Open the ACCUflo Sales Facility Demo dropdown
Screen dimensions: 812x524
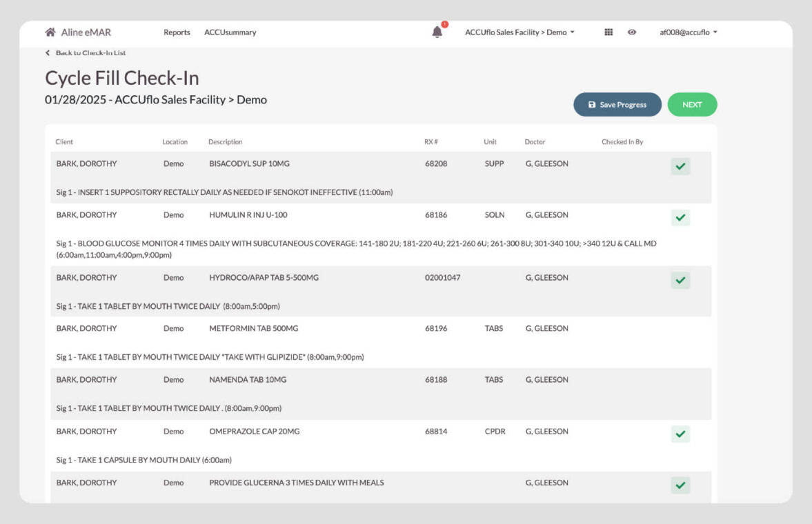(x=518, y=32)
